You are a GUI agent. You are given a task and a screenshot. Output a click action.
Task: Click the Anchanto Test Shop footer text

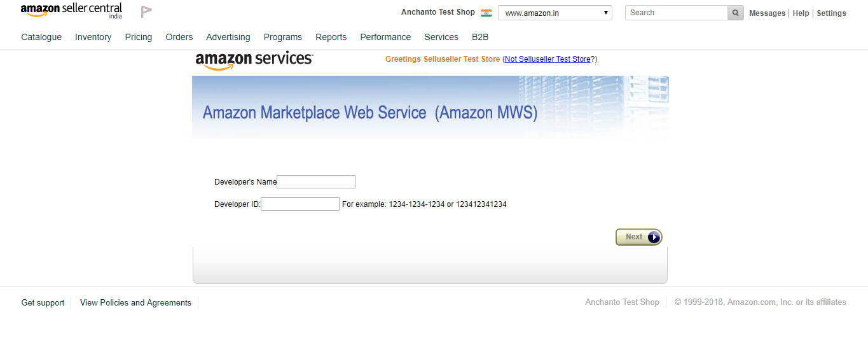coord(622,302)
